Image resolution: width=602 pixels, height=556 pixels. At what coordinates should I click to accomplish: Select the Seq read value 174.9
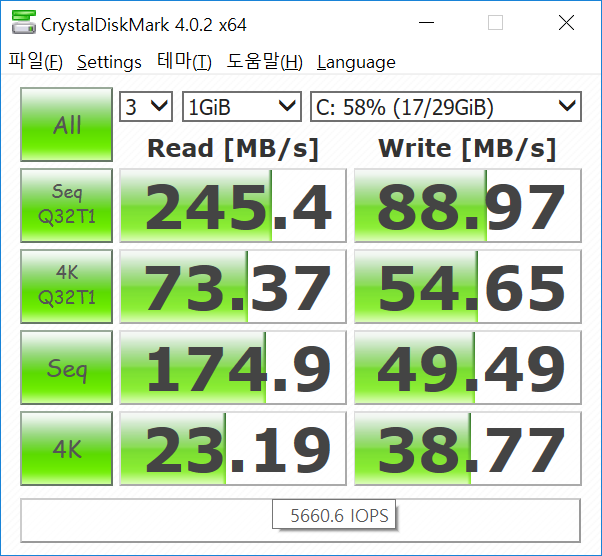coord(233,367)
